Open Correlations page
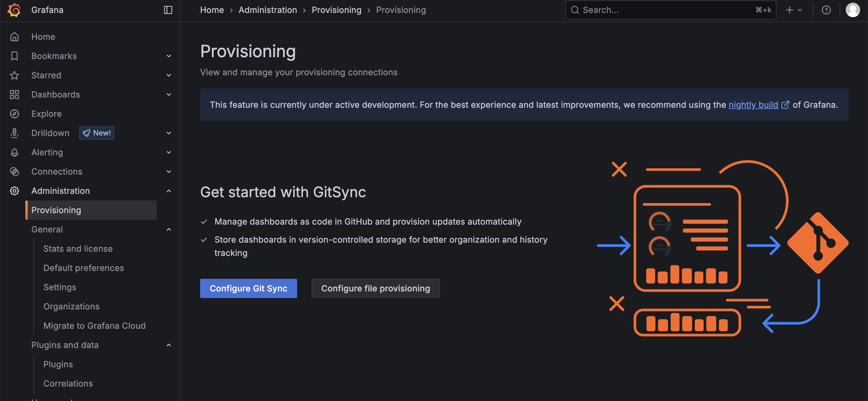The height and width of the screenshot is (401, 868). [68, 384]
